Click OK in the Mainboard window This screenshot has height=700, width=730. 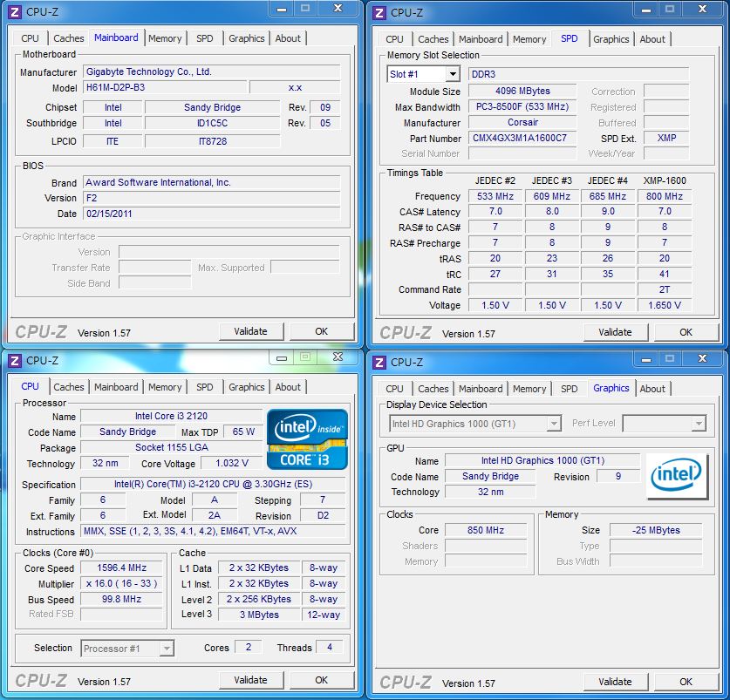tap(321, 331)
